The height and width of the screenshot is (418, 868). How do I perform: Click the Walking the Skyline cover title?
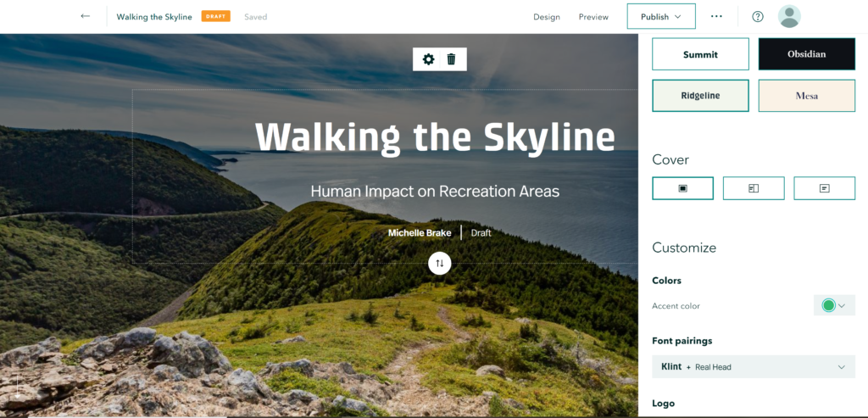click(435, 137)
